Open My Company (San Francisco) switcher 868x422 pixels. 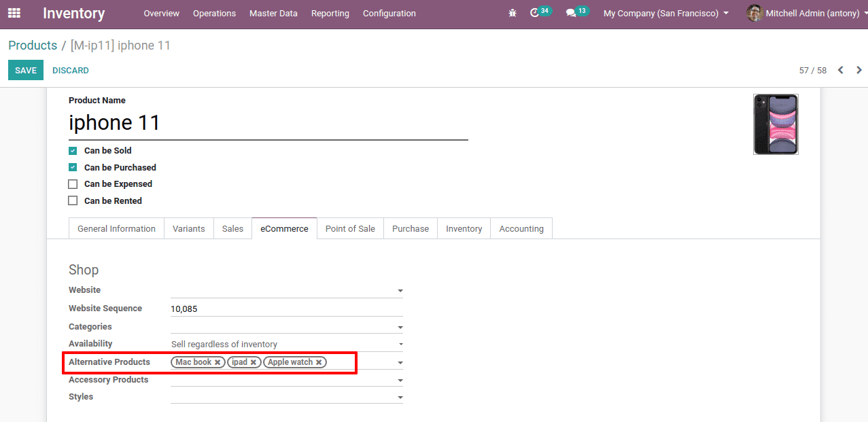click(x=666, y=13)
